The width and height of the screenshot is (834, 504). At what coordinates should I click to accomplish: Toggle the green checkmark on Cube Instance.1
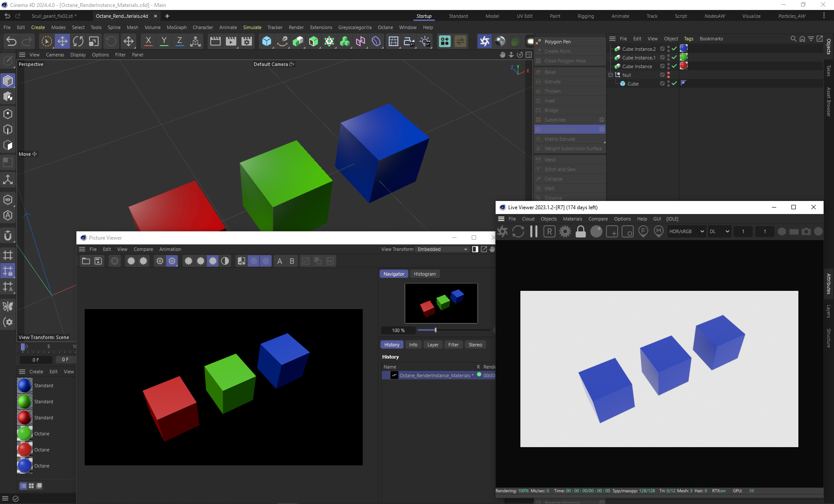pyautogui.click(x=674, y=57)
